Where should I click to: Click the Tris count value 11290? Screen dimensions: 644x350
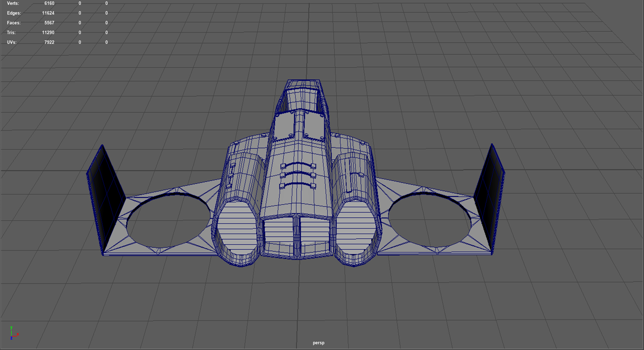48,33
